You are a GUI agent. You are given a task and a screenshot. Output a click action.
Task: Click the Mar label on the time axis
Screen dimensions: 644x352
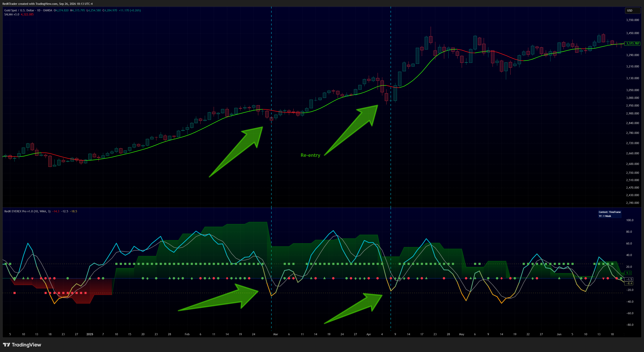click(275, 334)
